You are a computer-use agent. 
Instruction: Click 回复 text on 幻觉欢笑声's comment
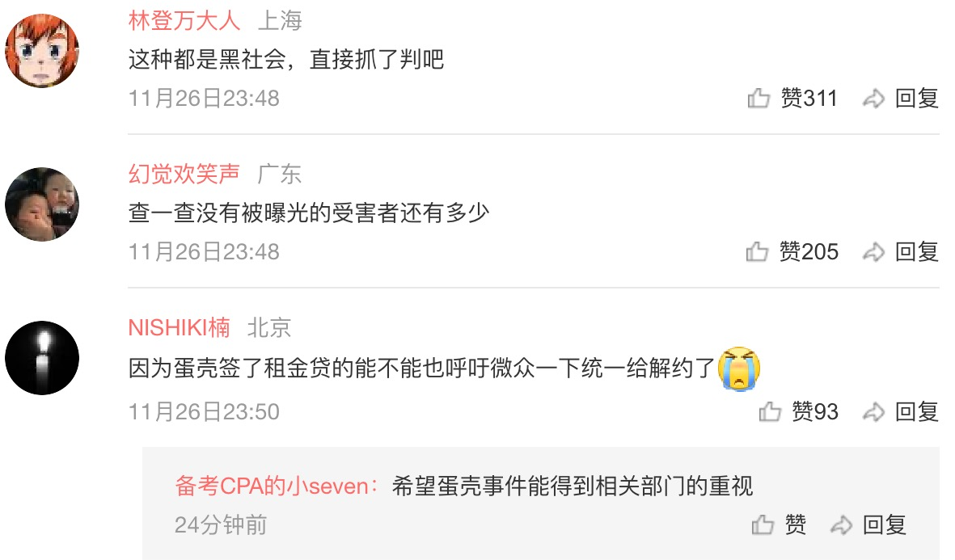coord(917,251)
